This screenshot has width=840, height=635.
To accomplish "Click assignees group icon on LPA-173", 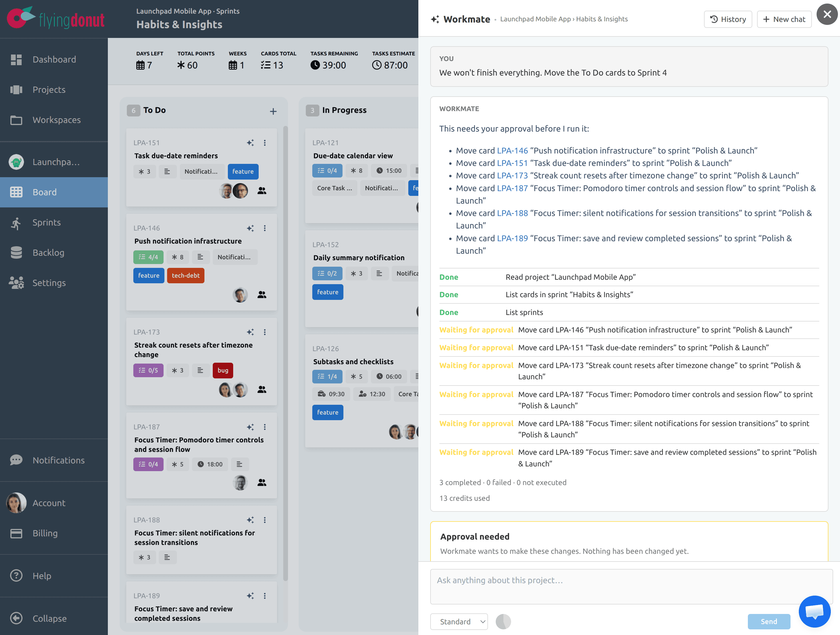I will pos(262,390).
